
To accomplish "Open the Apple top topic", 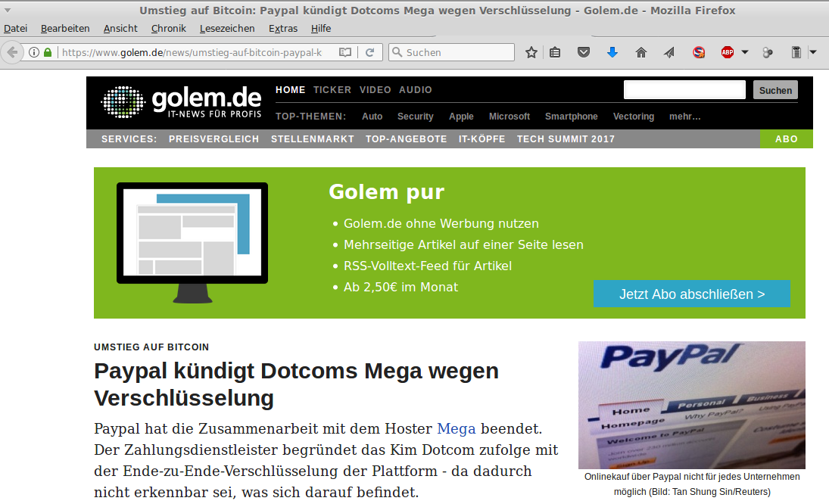I will click(x=461, y=117).
